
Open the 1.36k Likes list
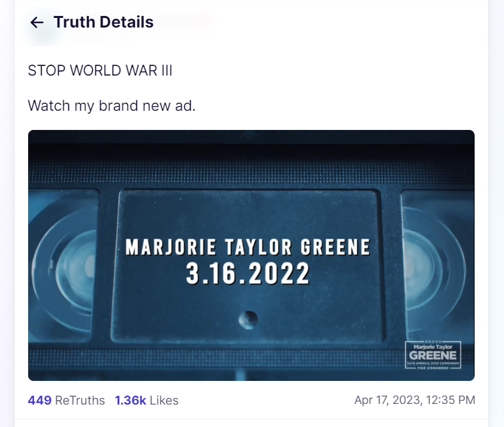point(146,400)
